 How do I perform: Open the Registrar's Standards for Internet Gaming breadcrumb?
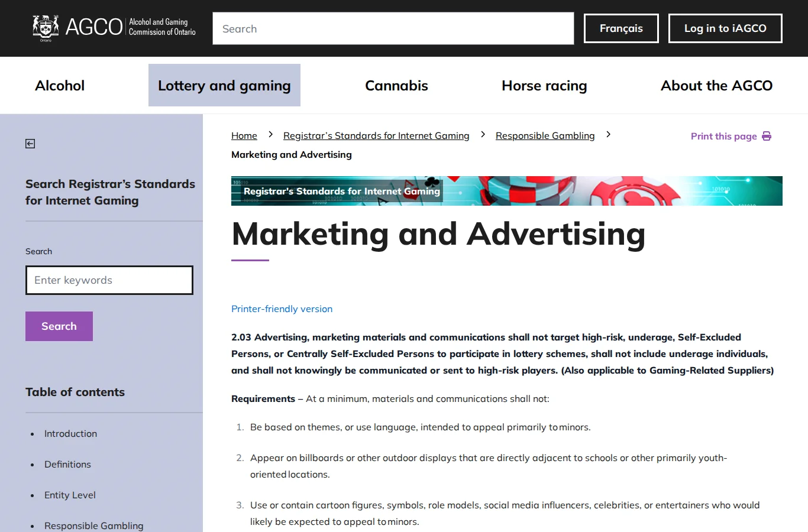click(376, 136)
